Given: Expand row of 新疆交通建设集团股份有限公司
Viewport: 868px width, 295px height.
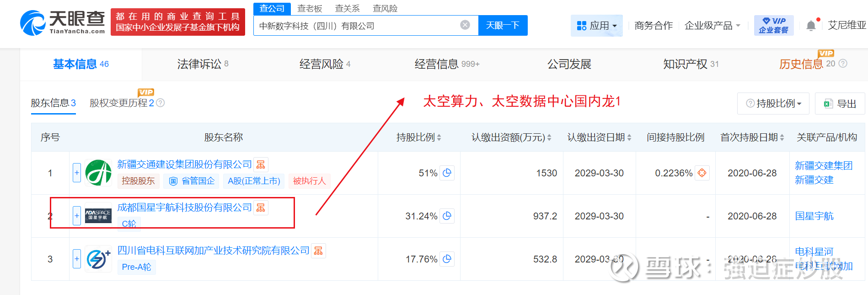Looking at the screenshot, I should [x=77, y=173].
